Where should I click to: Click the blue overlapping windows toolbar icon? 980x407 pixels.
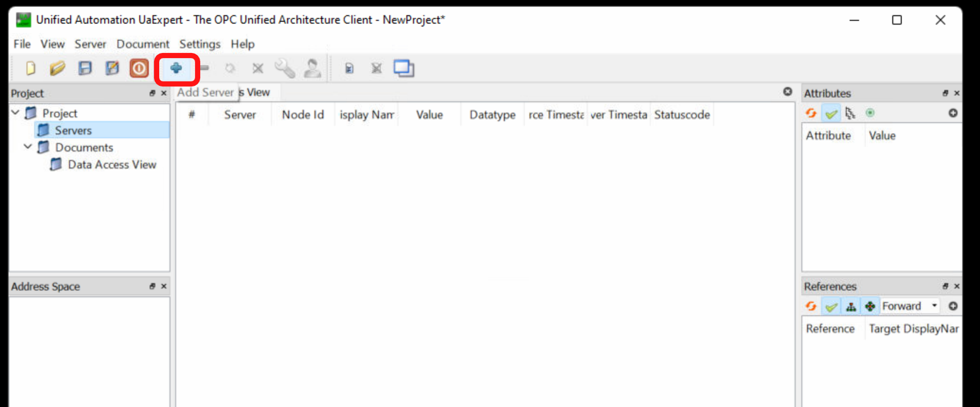(403, 68)
